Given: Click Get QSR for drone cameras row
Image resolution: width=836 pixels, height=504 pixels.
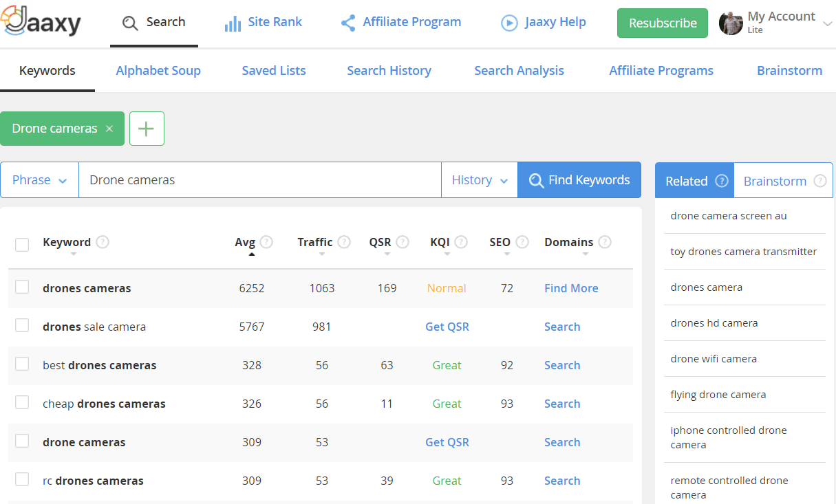Looking at the screenshot, I should click(x=447, y=442).
